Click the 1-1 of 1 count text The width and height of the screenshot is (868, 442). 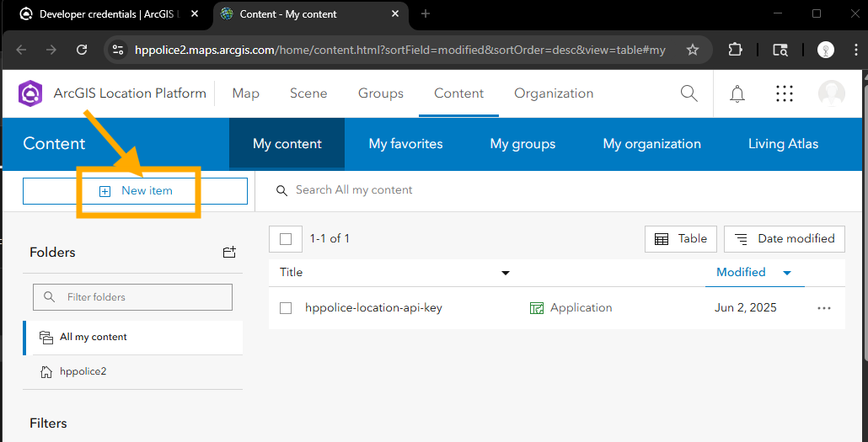330,239
